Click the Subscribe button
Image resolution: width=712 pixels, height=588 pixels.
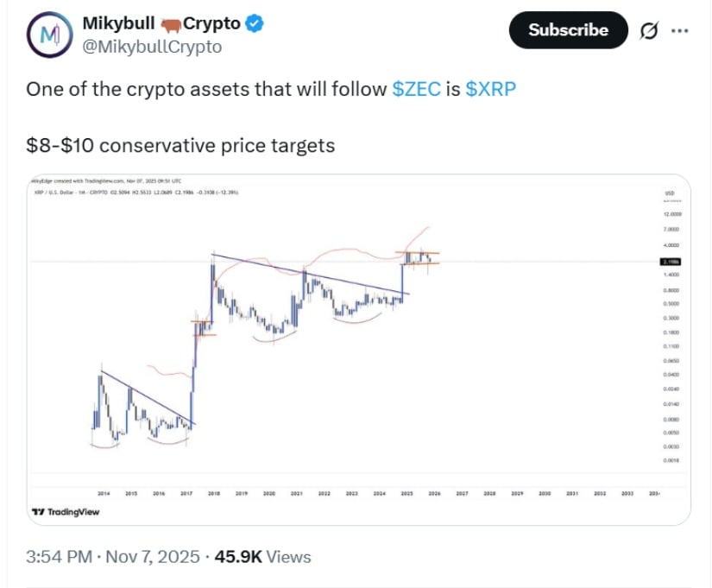(568, 30)
